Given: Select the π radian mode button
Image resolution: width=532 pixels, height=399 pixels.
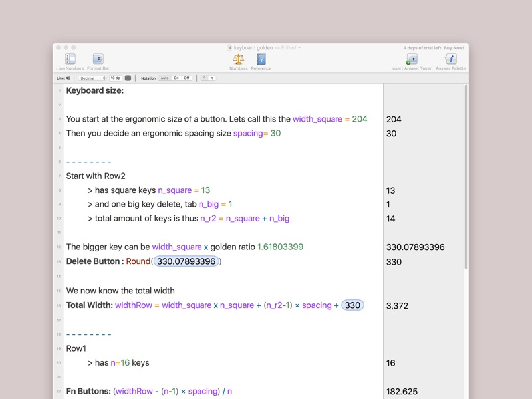Looking at the screenshot, I should pos(211,78).
